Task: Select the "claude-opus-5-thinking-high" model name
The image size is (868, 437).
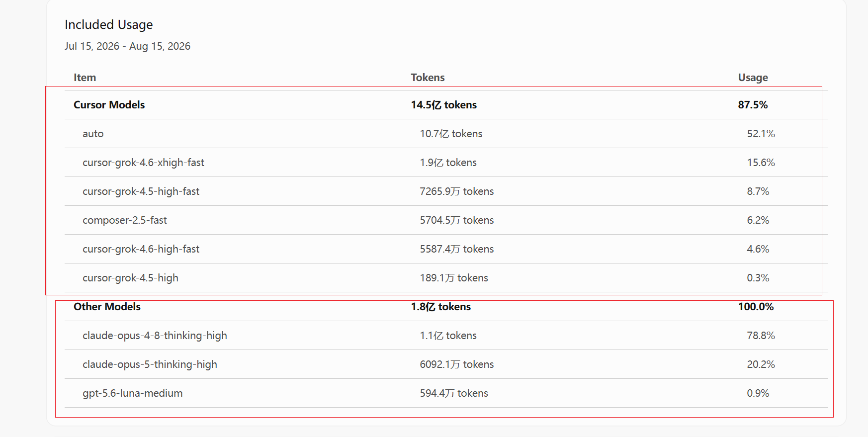Action: (150, 364)
